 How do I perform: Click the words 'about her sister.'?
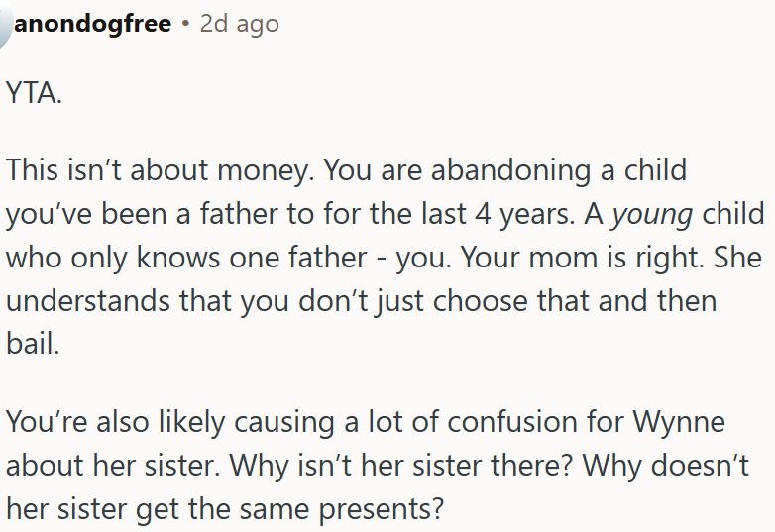click(x=113, y=466)
